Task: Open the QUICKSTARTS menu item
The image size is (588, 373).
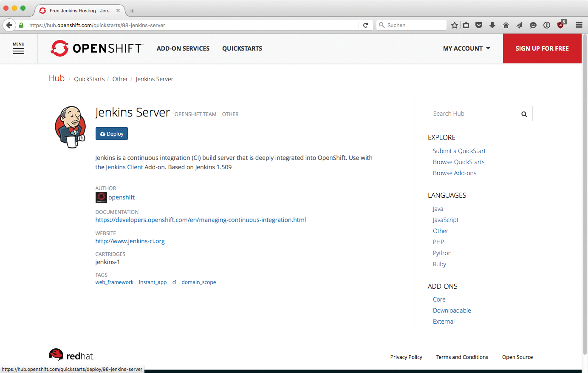Action: pyautogui.click(x=242, y=48)
